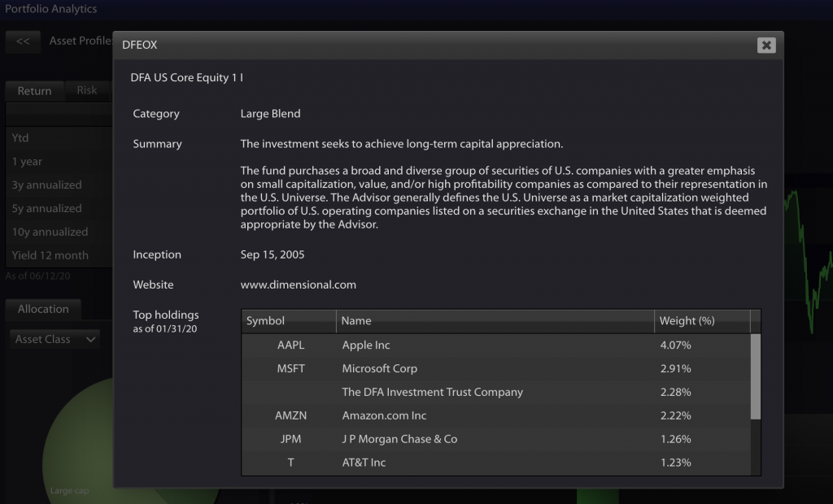The width and height of the screenshot is (833, 504).
Task: Select The DFA Investment Trust Company row
Action: [496, 392]
